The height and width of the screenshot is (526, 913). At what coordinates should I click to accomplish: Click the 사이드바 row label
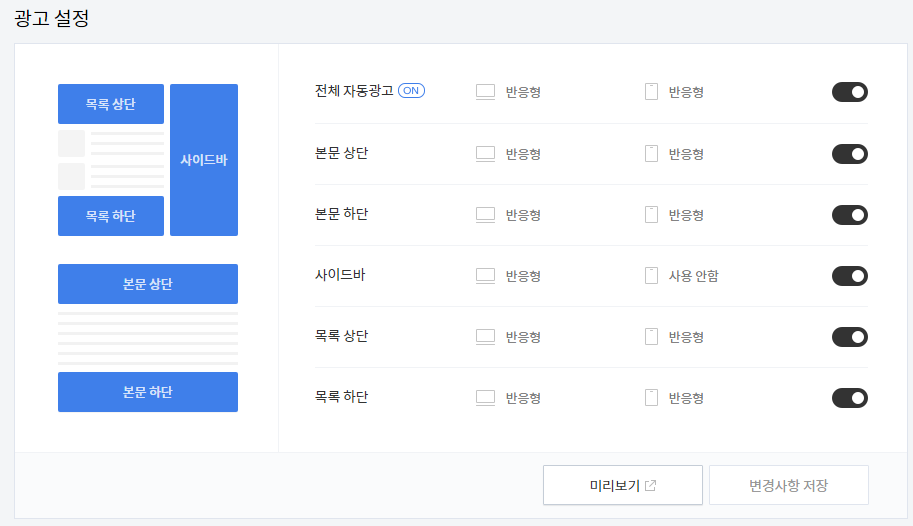point(340,274)
